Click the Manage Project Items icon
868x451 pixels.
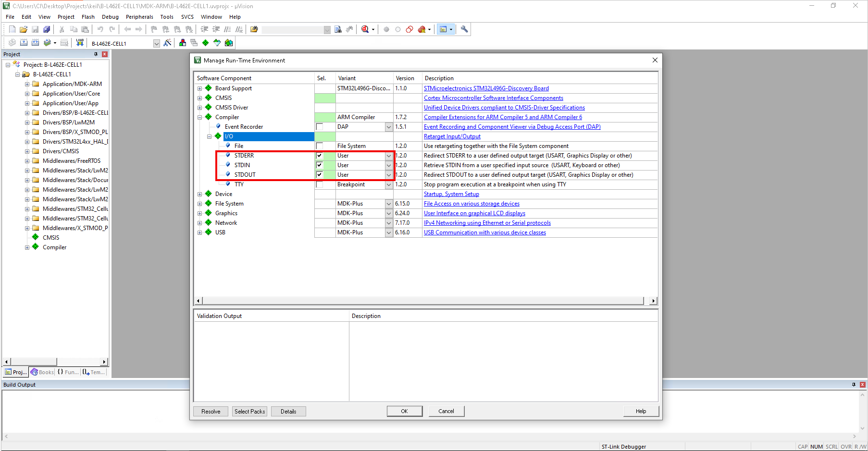[183, 43]
